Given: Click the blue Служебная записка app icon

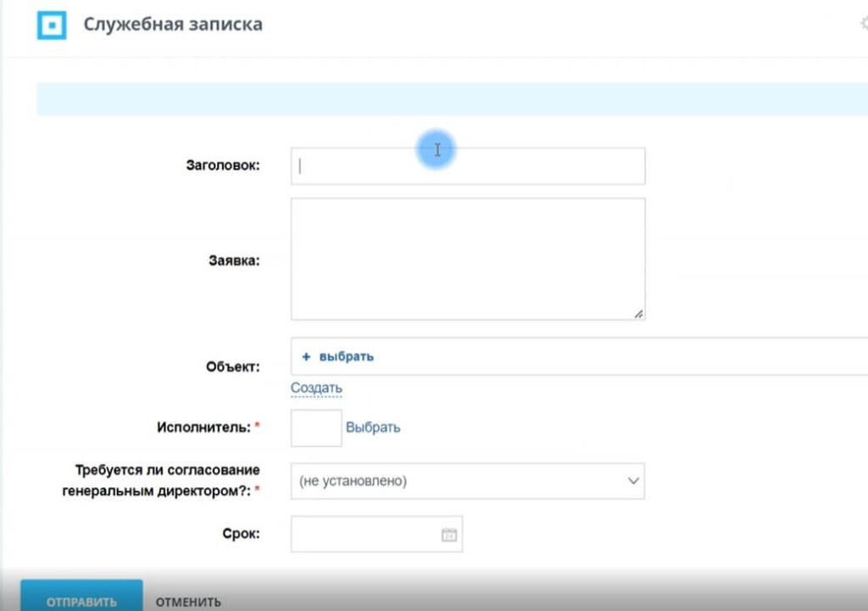Looking at the screenshot, I should point(53,25).
